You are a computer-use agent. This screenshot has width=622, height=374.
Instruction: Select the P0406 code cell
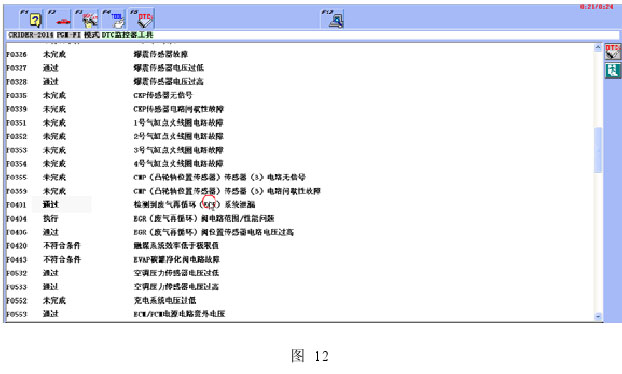(x=17, y=232)
